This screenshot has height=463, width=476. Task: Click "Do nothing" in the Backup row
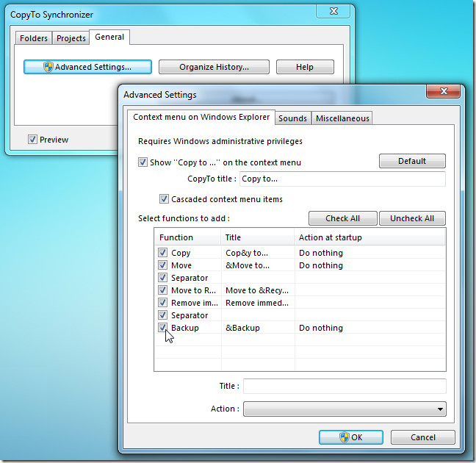pyautogui.click(x=321, y=328)
